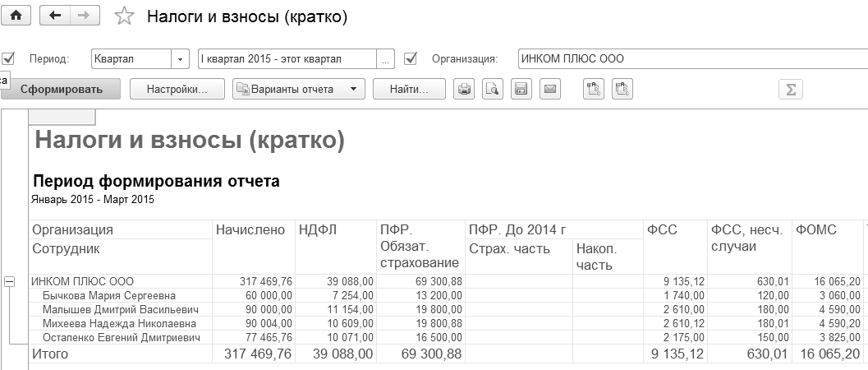The image size is (868, 370).
Task: Print the report via printer icon
Action: pyautogui.click(x=464, y=89)
